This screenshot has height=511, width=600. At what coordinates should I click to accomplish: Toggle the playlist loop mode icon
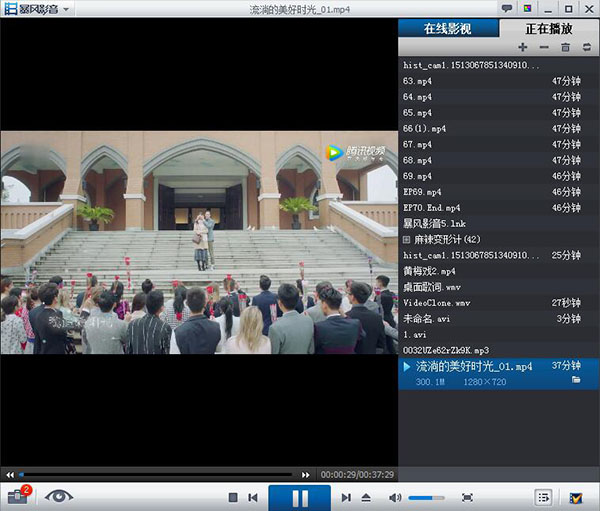point(587,47)
